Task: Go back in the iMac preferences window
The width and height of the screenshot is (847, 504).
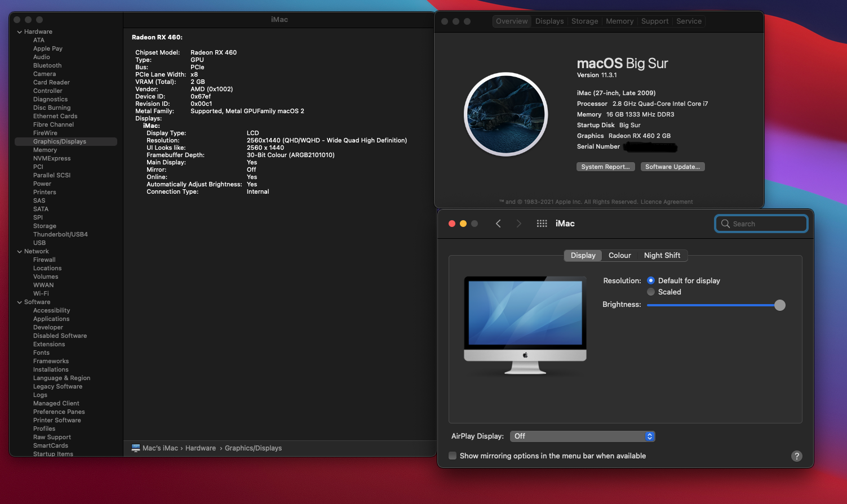Action: (498, 224)
